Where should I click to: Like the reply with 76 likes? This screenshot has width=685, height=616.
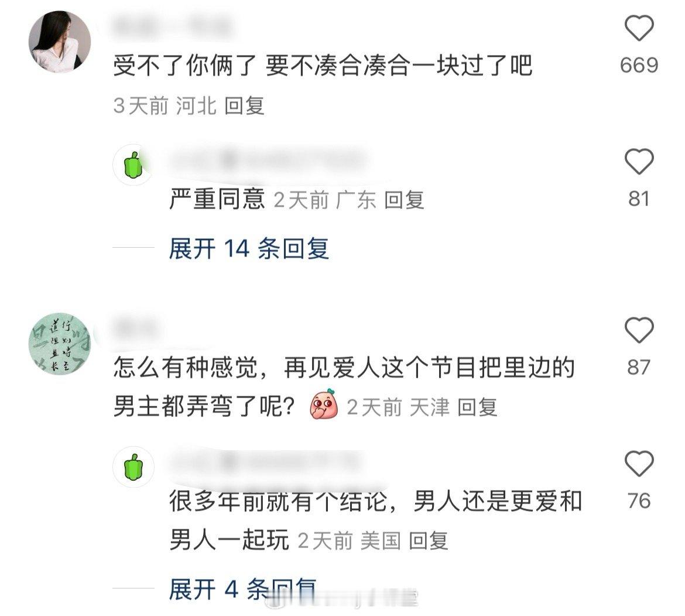639,464
